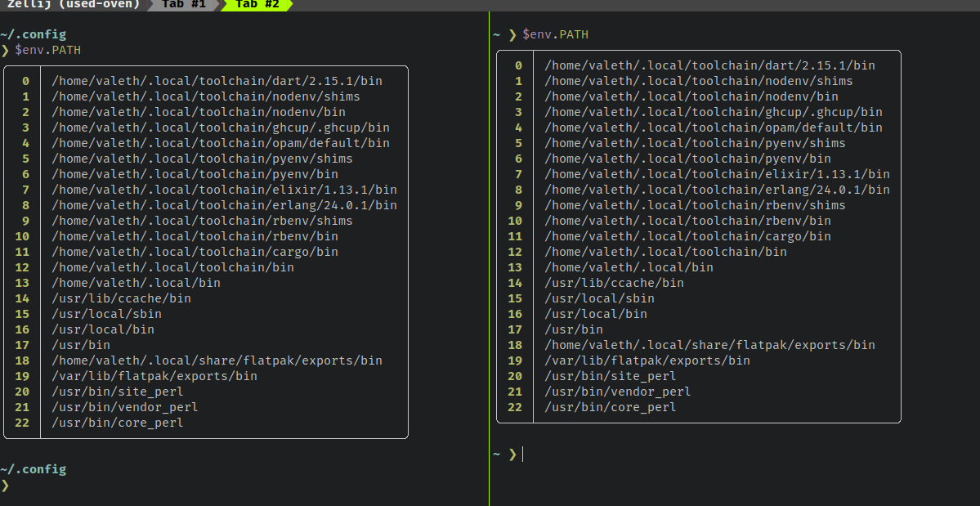Select the pyenv/bin path in right pane
The width and height of the screenshot is (980, 506).
687,159
